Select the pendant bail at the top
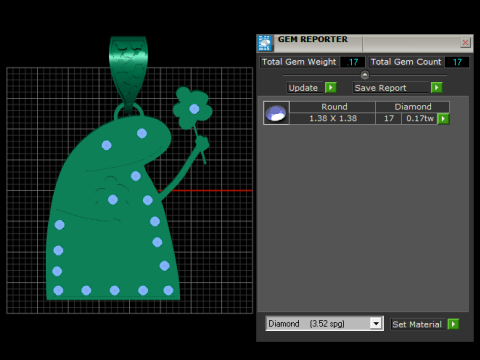 (128, 73)
